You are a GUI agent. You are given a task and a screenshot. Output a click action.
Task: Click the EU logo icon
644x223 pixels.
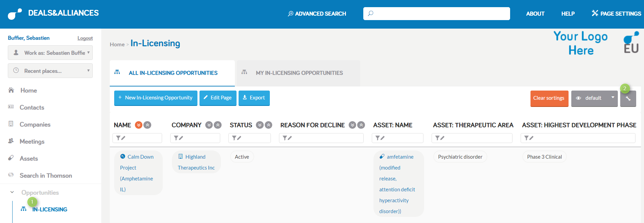(631, 43)
